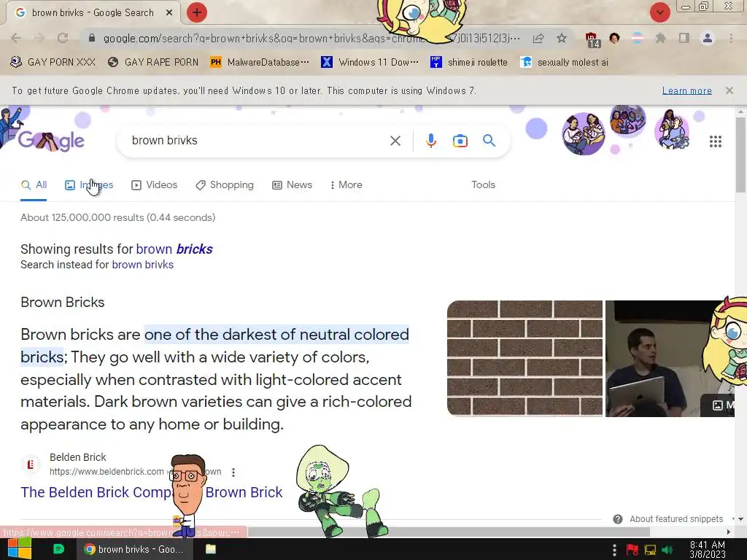Viewport: 747px width, 560px height.
Task: Select the All results tab
Action: (34, 184)
